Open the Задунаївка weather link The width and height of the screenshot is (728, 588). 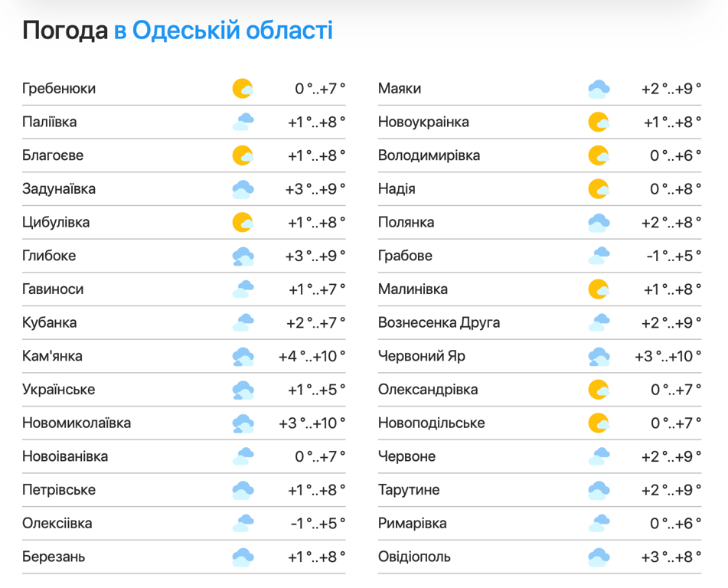59,189
